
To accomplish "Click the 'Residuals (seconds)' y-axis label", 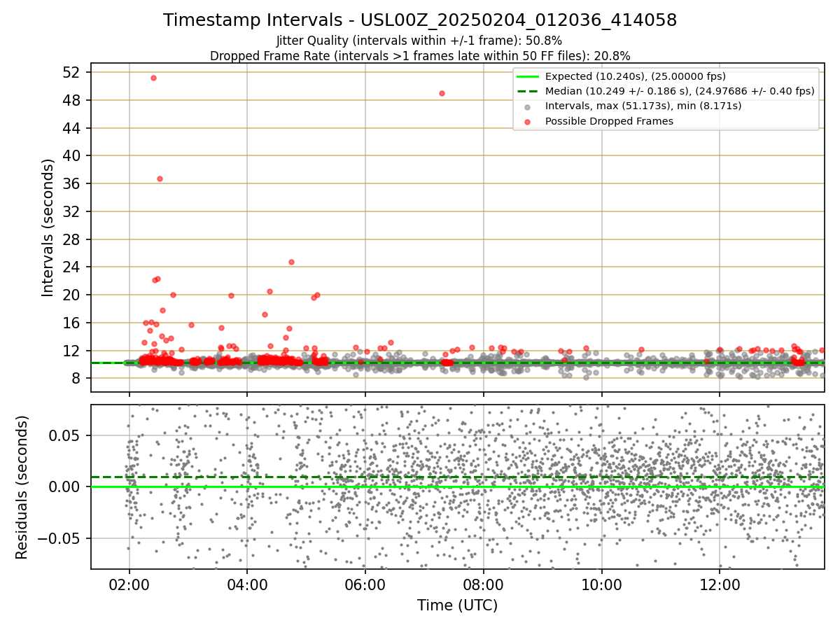I will pyautogui.click(x=22, y=487).
